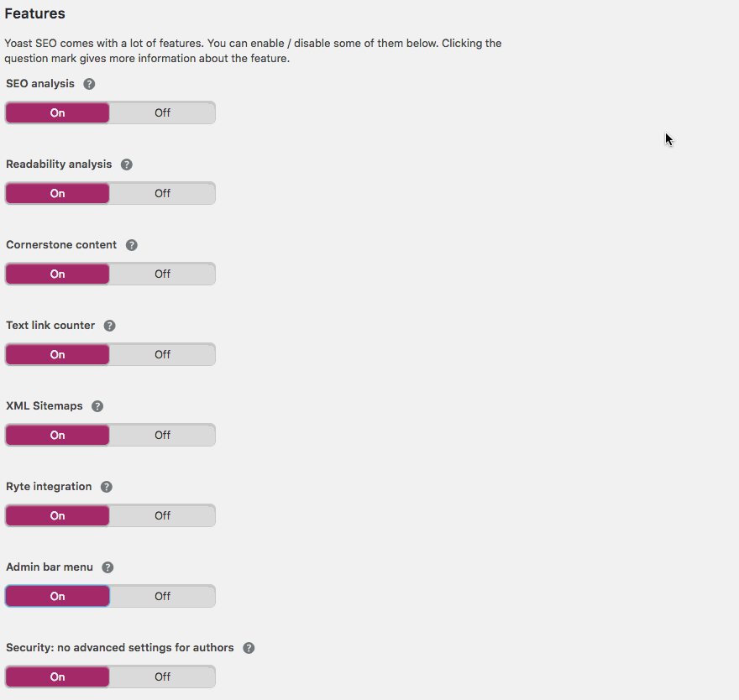
Task: Select On for SEO analysis
Action: (57, 112)
